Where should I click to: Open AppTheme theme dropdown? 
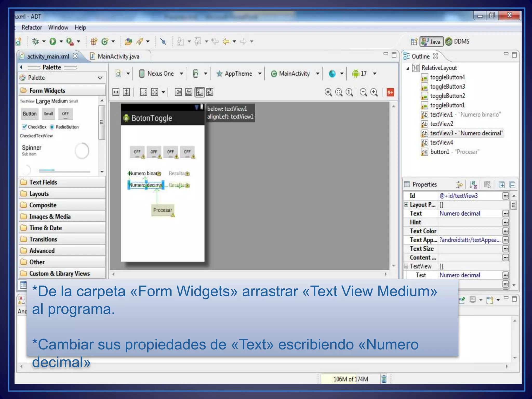coord(239,74)
